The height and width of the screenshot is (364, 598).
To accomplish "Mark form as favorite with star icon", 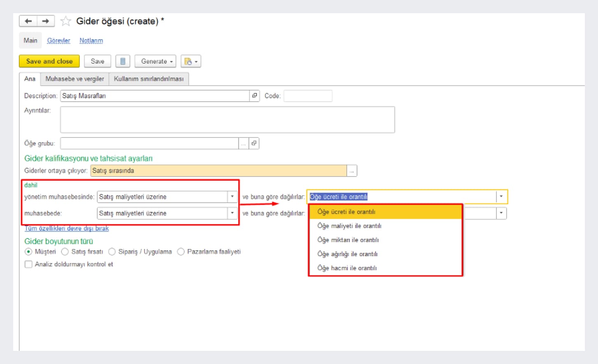I will point(65,21).
